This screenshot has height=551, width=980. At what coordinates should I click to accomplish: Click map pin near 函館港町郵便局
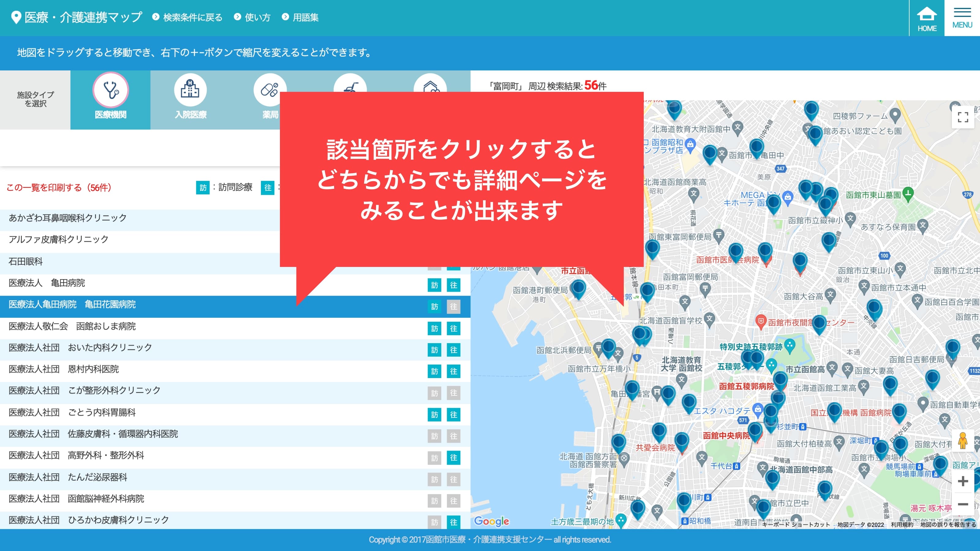pyautogui.click(x=578, y=289)
